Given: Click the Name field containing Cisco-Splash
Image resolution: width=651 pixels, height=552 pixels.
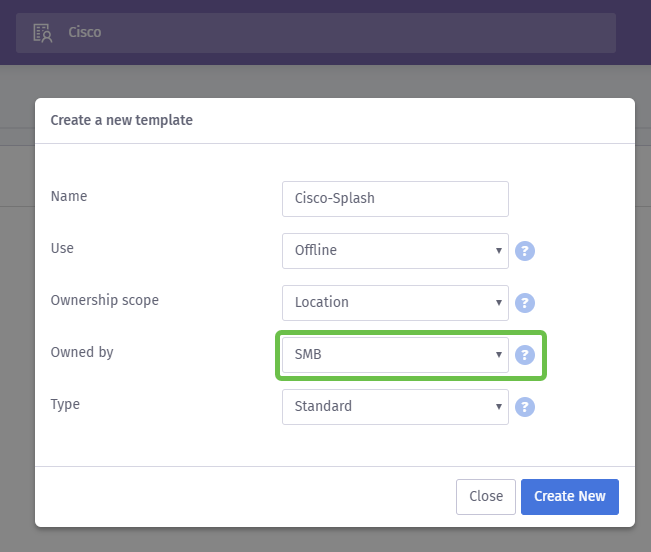Looking at the screenshot, I should pyautogui.click(x=395, y=198).
